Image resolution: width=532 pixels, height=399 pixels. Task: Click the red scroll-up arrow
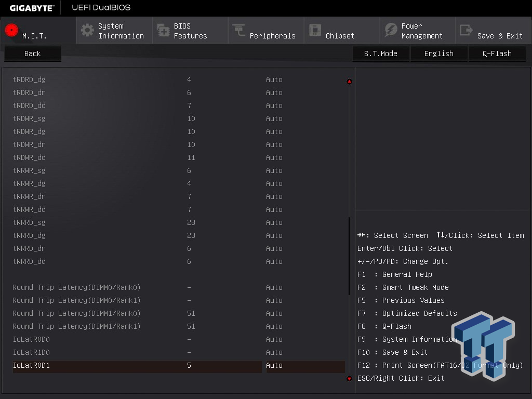(x=350, y=82)
